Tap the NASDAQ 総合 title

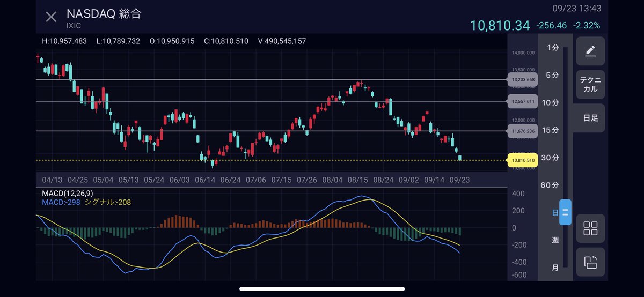(104, 14)
